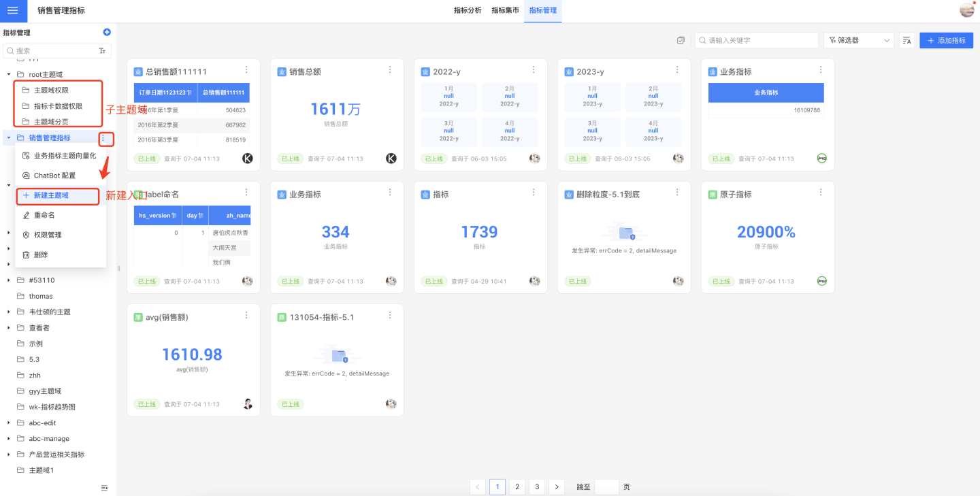The width and height of the screenshot is (980, 496).
Task: Click the 添加指标 button
Action: 946,41
